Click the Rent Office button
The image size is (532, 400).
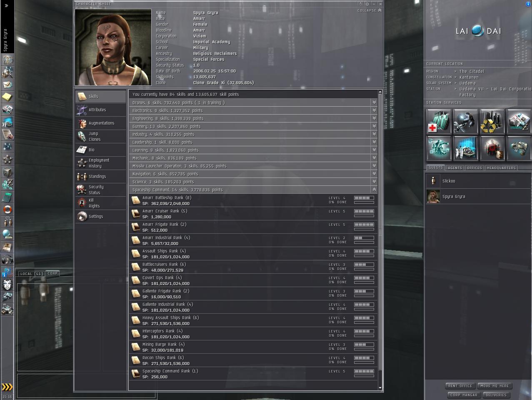coord(460,386)
